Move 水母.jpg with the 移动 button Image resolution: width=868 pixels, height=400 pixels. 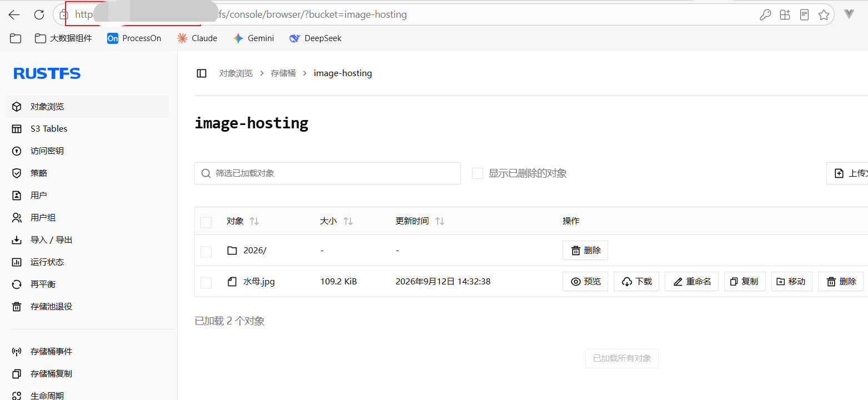(x=792, y=282)
